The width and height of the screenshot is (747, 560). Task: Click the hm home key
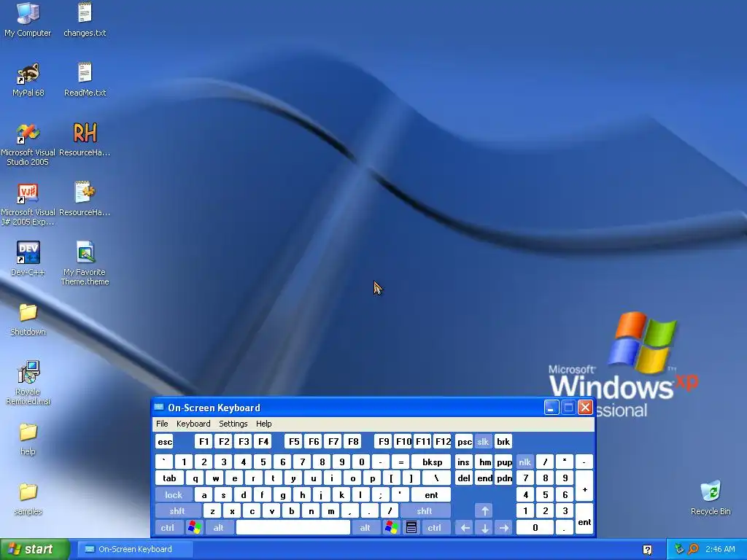tap(484, 462)
